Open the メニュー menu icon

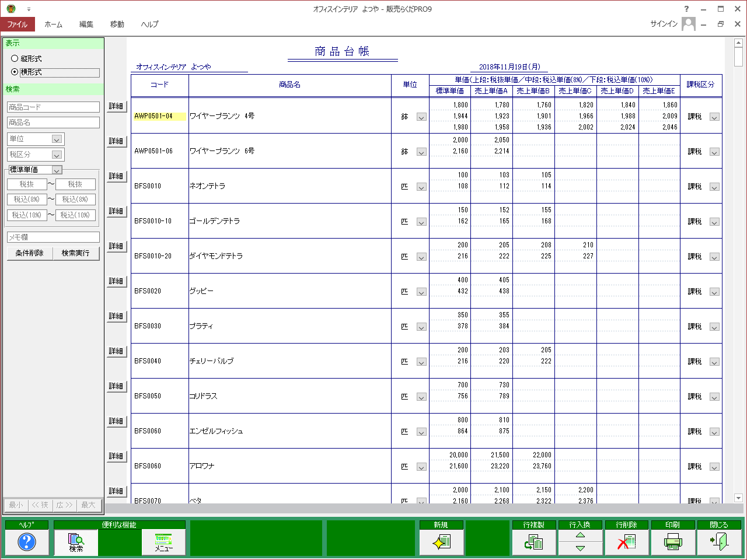tap(163, 542)
